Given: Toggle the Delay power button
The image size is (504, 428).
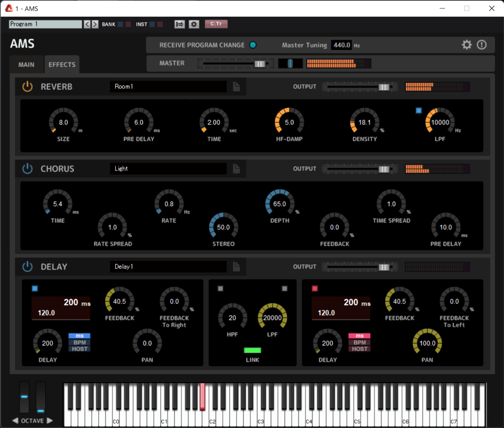Looking at the screenshot, I should pos(27,267).
